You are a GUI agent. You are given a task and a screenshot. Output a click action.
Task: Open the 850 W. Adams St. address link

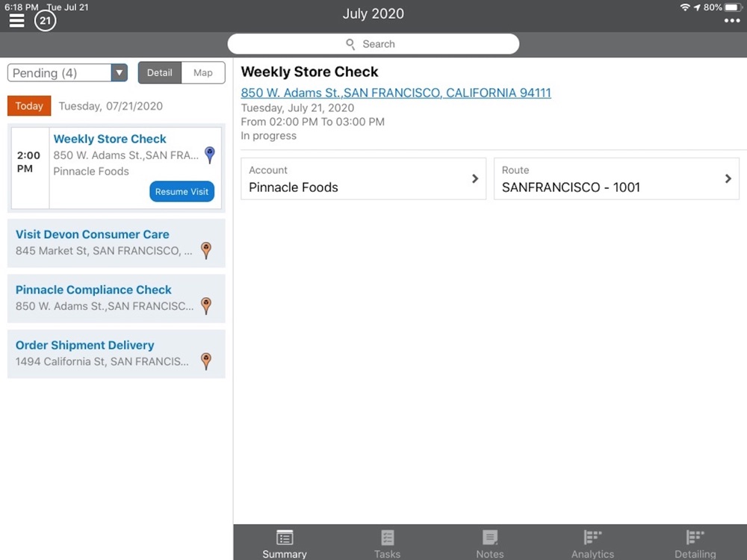[396, 93]
